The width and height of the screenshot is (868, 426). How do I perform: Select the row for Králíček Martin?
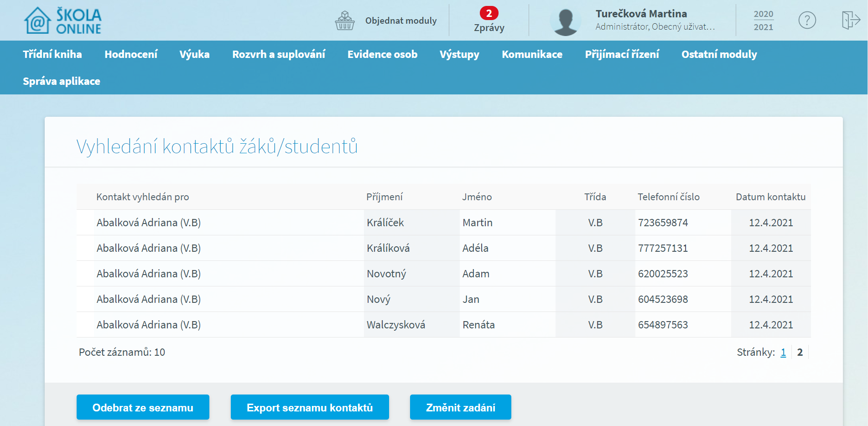pyautogui.click(x=385, y=223)
